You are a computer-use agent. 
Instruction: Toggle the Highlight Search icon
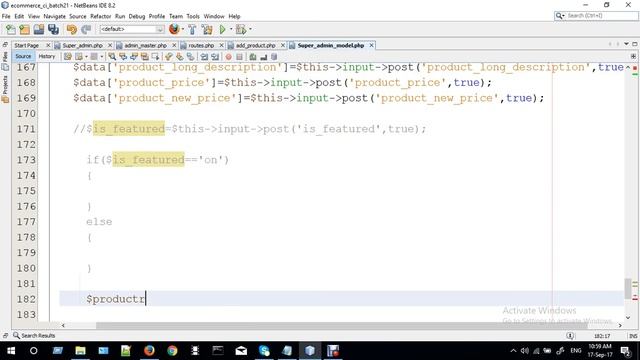144,57
